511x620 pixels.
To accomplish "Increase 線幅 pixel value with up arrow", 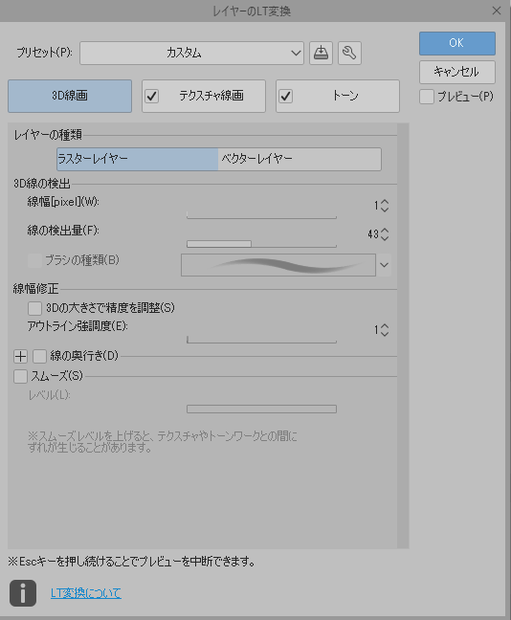I will [385, 202].
